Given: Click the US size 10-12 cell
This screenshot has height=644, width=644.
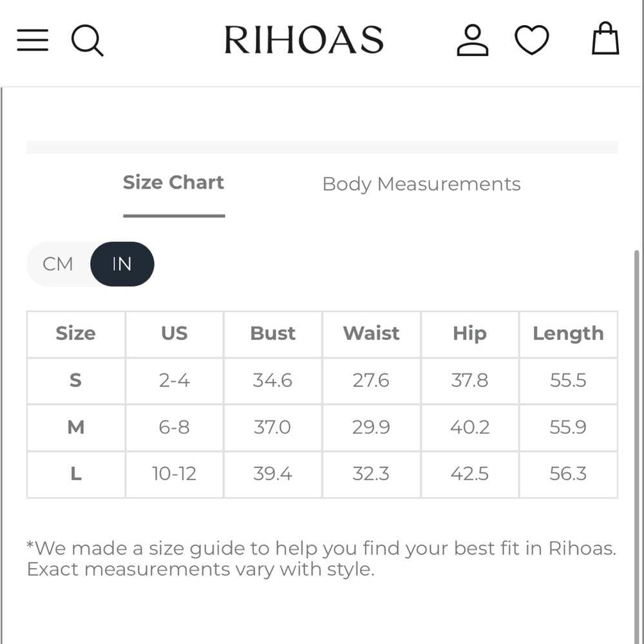Looking at the screenshot, I should [174, 474].
